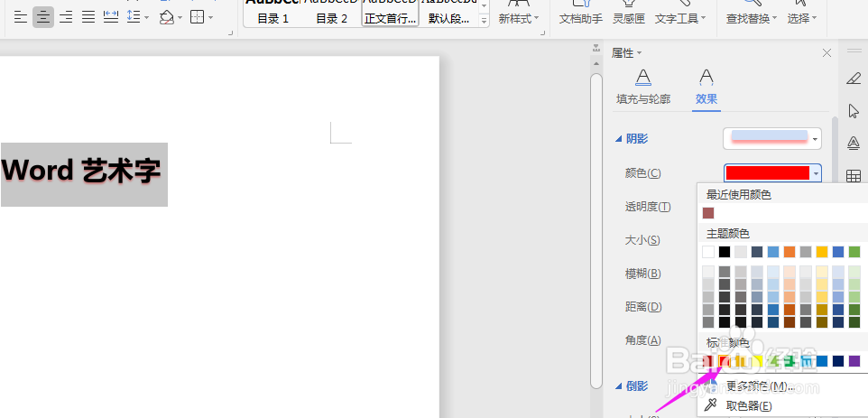Image resolution: width=868 pixels, height=418 pixels.
Task: Click the center alignment icon
Action: [43, 17]
